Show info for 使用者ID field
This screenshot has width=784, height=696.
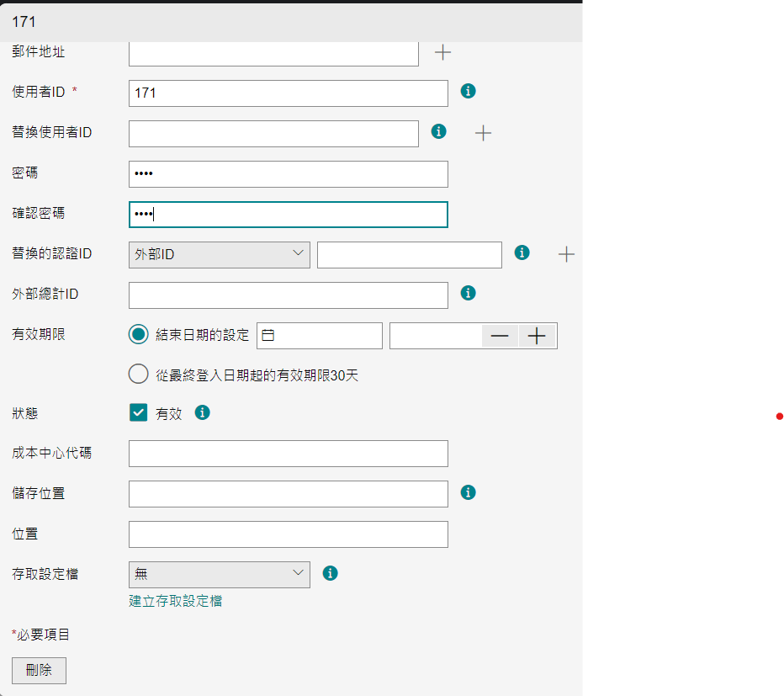[x=468, y=91]
